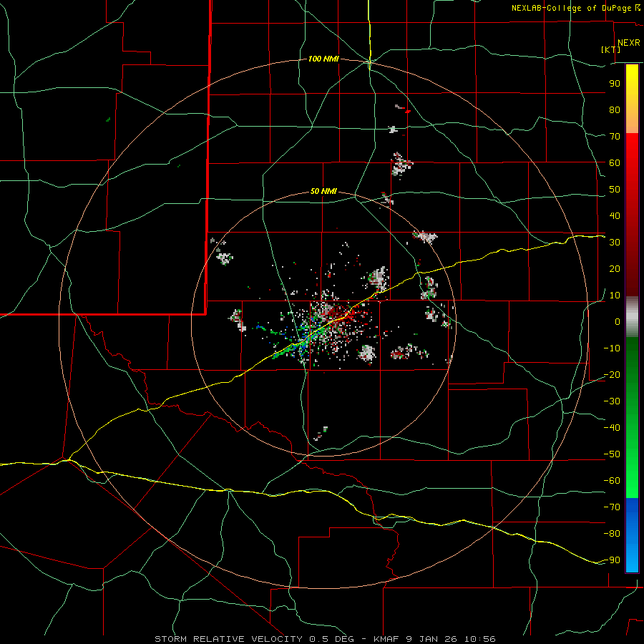Click the positive 50 value on velocity scale
The width and height of the screenshot is (644, 644).
pos(615,190)
